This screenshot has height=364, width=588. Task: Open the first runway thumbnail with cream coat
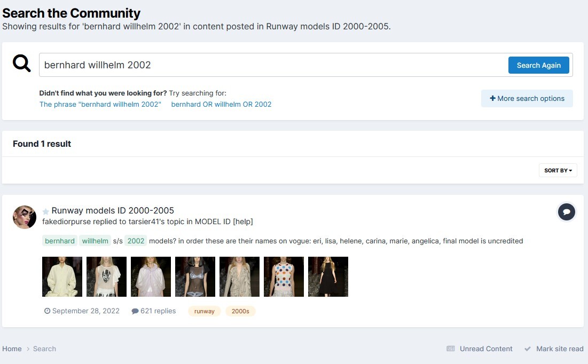click(62, 276)
